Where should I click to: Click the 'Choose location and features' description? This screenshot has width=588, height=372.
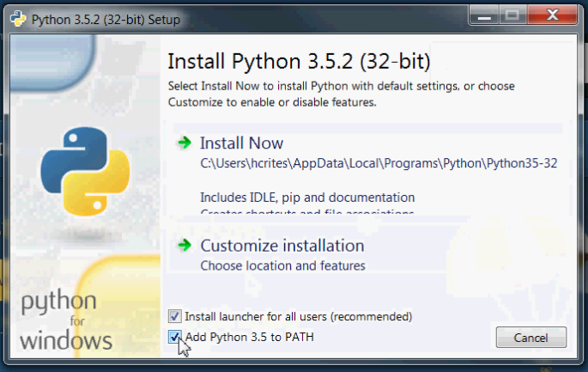[x=282, y=265]
